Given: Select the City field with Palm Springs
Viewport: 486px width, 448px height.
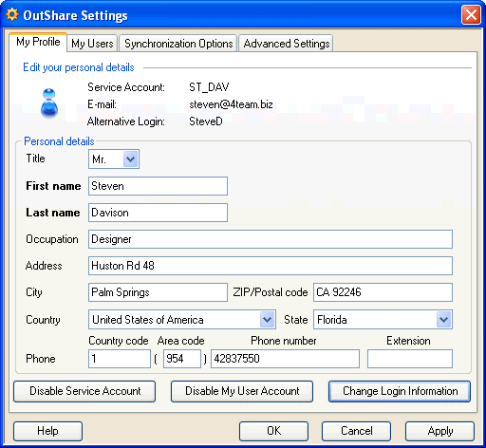Looking at the screenshot, I should 158,292.
